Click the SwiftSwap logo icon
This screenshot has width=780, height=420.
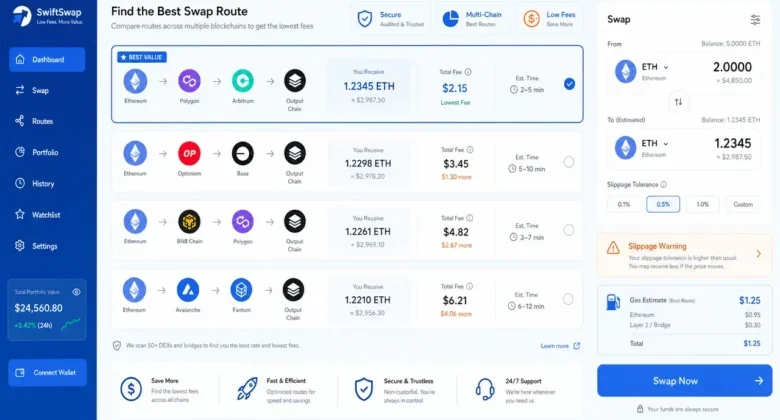pyautogui.click(x=22, y=16)
